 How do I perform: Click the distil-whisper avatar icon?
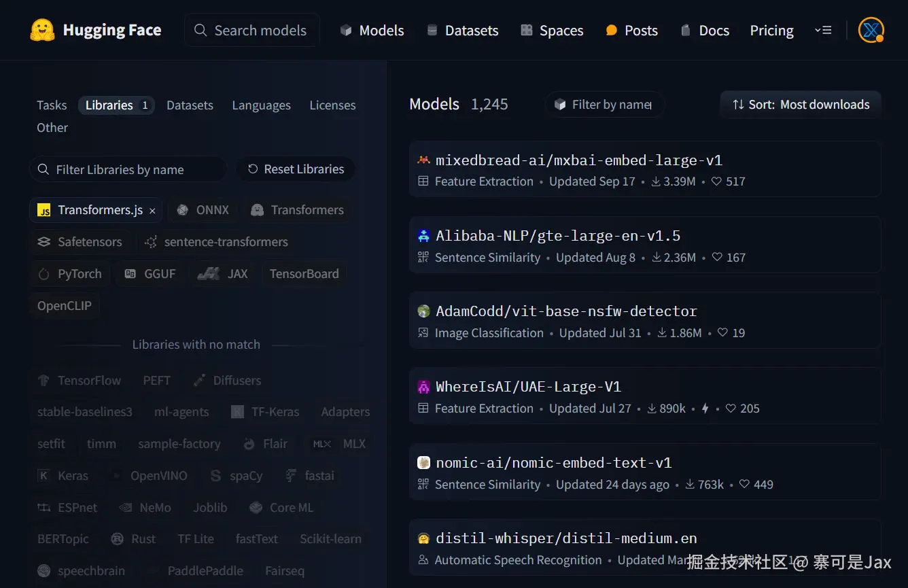coord(423,538)
